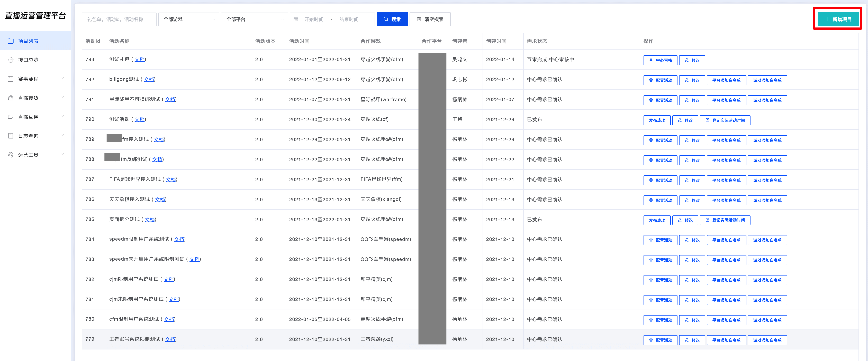The height and width of the screenshot is (361, 868).
Task: Select 项目列表 in the sidebar
Action: click(x=36, y=41)
